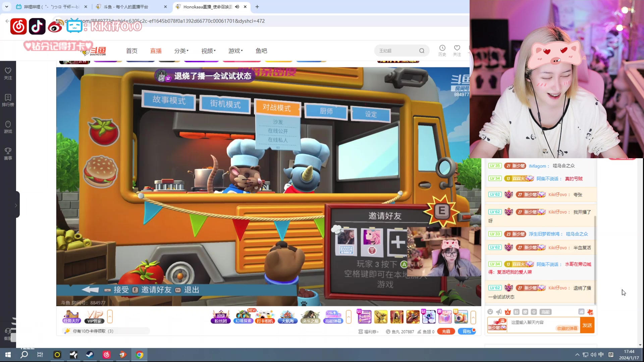Open the VIP管家 icon

[x=94, y=316]
